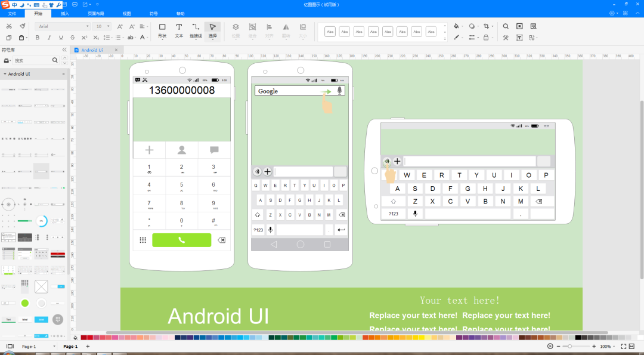Apply the Superscript X² formatting

coord(84,38)
